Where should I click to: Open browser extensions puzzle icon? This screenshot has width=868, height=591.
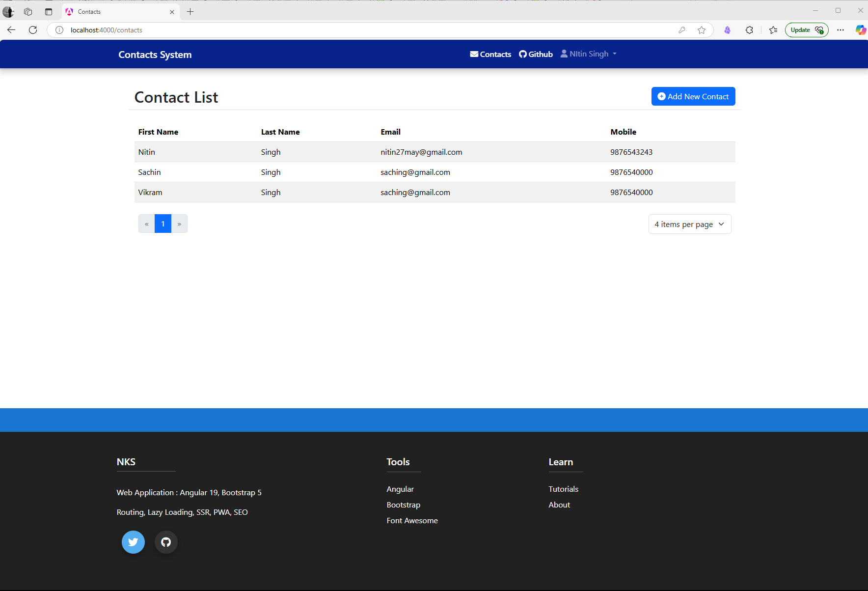[749, 30]
